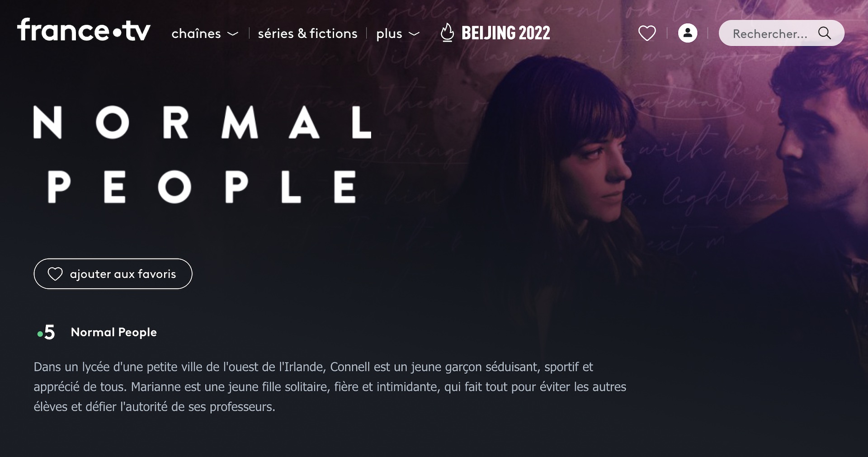Open séries & fictions section
868x457 pixels.
click(307, 33)
